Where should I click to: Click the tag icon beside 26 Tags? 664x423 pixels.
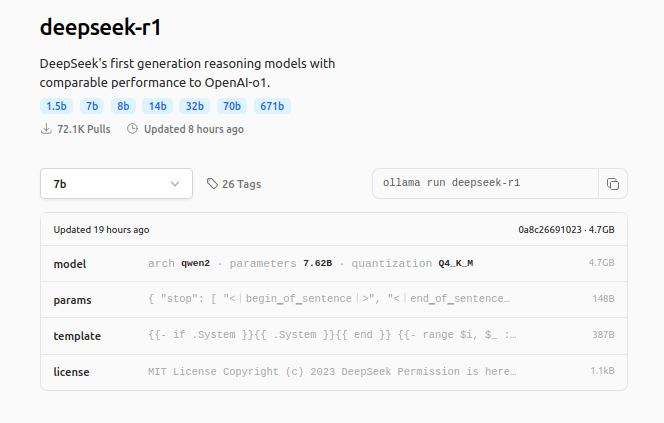pyautogui.click(x=212, y=184)
